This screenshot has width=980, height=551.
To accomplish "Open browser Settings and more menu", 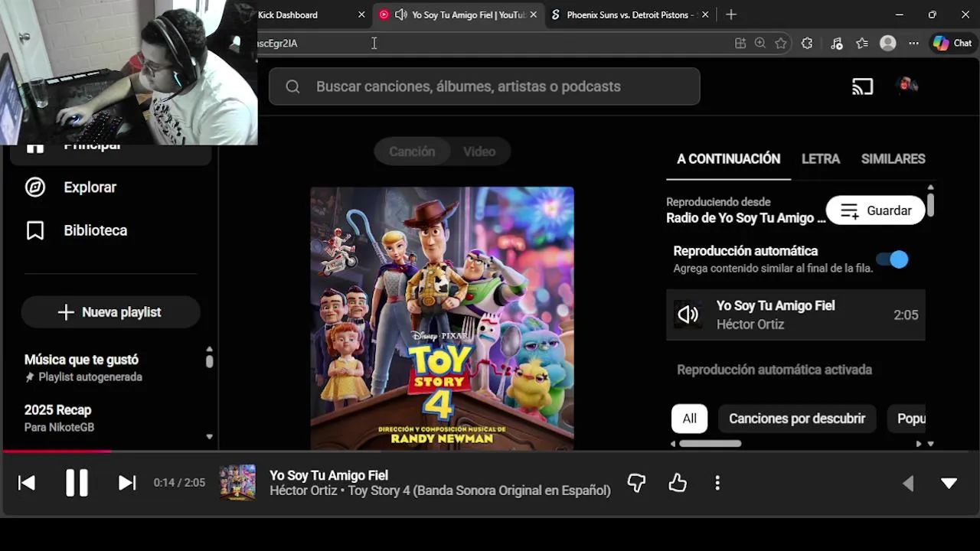I will tap(913, 44).
